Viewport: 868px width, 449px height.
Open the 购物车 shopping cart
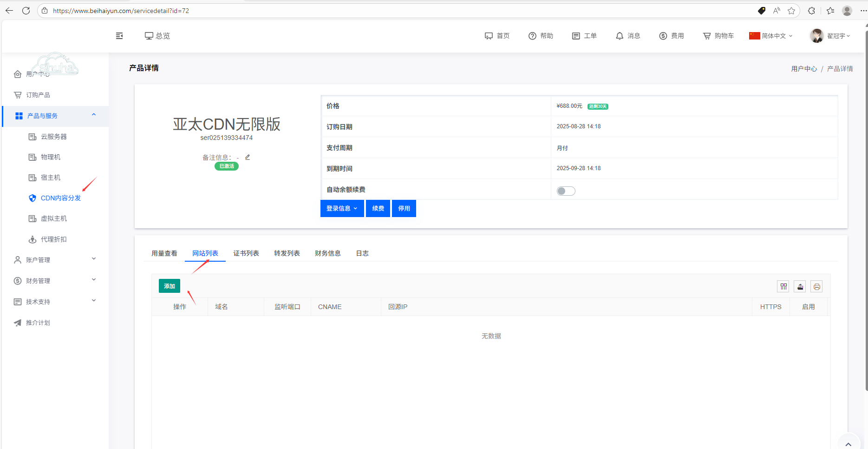[718, 36]
